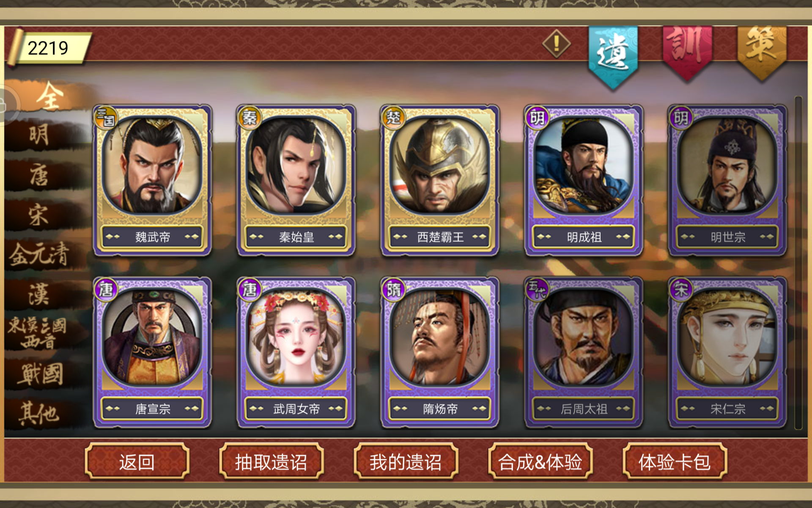The width and height of the screenshot is (812, 508).
Task: Click the yellow exclamation warning diamond icon
Action: pos(557,43)
